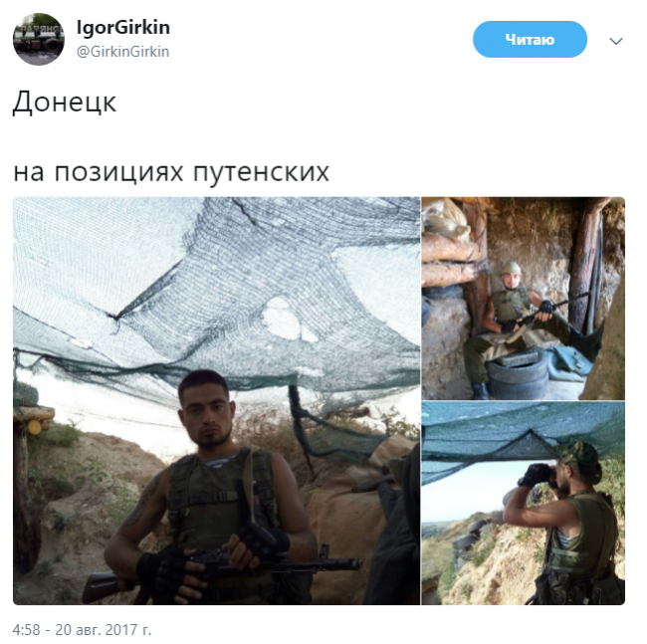Screen dimensions: 647x644
Task: Click the Читаю following button
Action: 530,40
